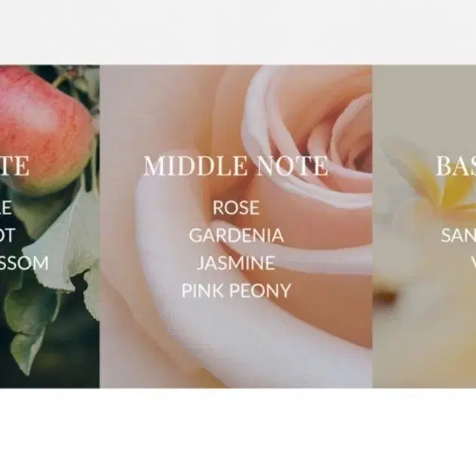Image resolution: width=476 pixels, height=476 pixels.
Task: Select the GARDENIA note text
Action: coord(236,235)
